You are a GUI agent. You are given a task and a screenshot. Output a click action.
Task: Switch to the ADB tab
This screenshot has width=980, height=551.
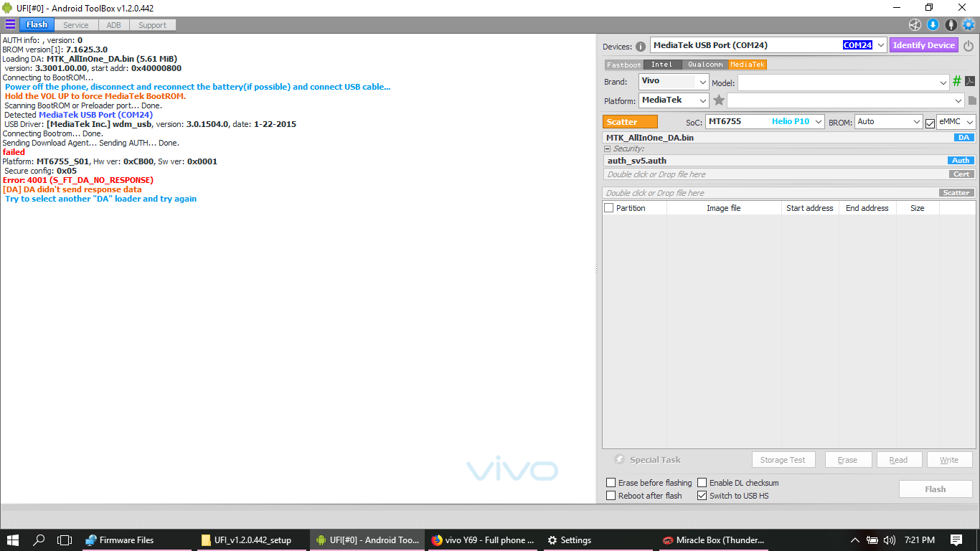coord(114,25)
